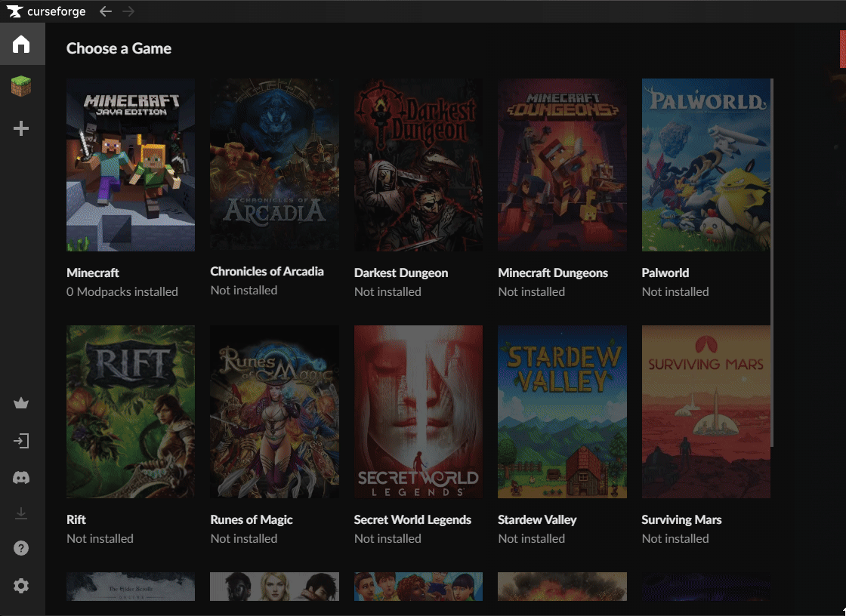The width and height of the screenshot is (846, 616).
Task: Open the Home page in sidebar
Action: 21,45
